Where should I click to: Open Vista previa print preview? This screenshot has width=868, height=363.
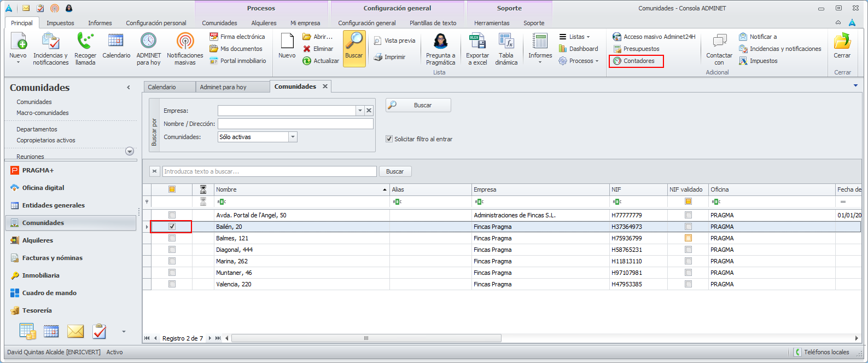[394, 41]
